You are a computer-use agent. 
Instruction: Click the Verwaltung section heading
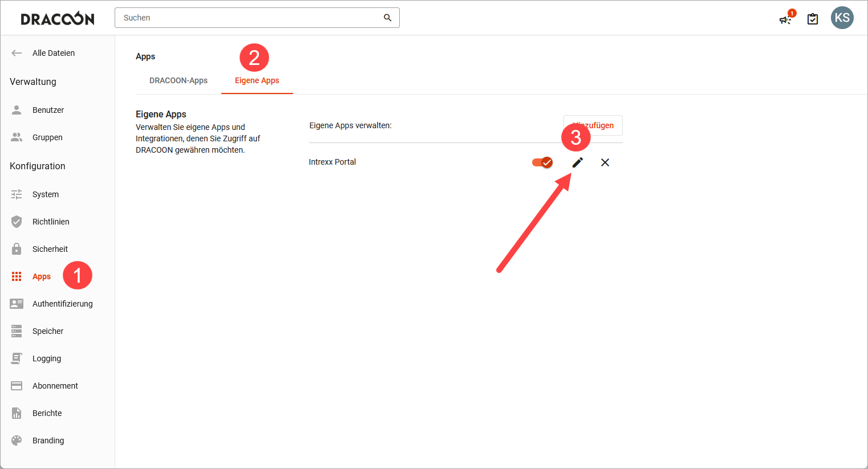coord(33,81)
